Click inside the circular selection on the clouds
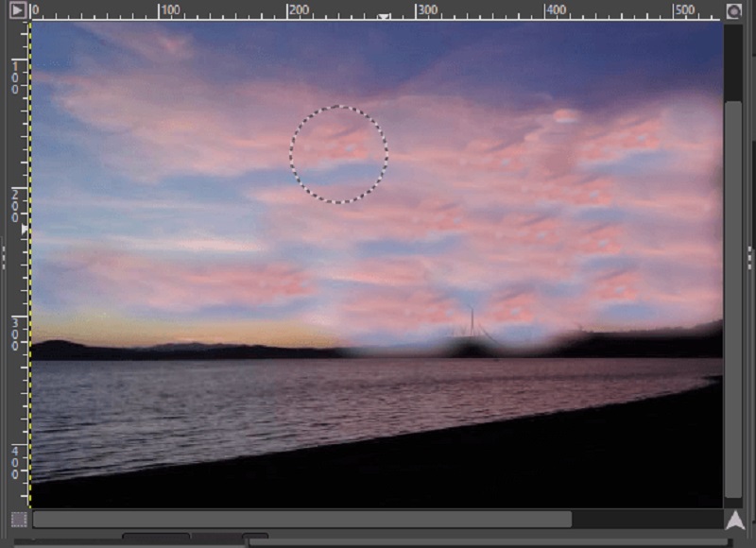Image resolution: width=756 pixels, height=548 pixels. point(338,154)
